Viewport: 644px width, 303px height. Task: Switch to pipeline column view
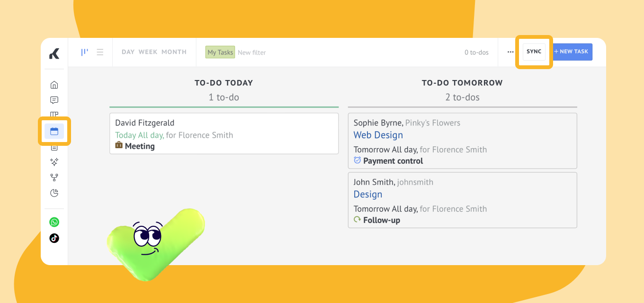84,52
